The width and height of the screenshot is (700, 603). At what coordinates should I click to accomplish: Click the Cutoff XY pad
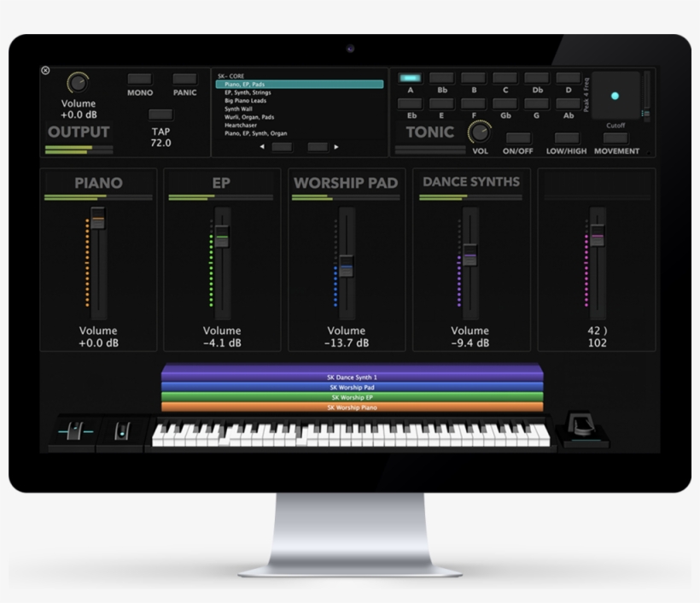click(616, 96)
